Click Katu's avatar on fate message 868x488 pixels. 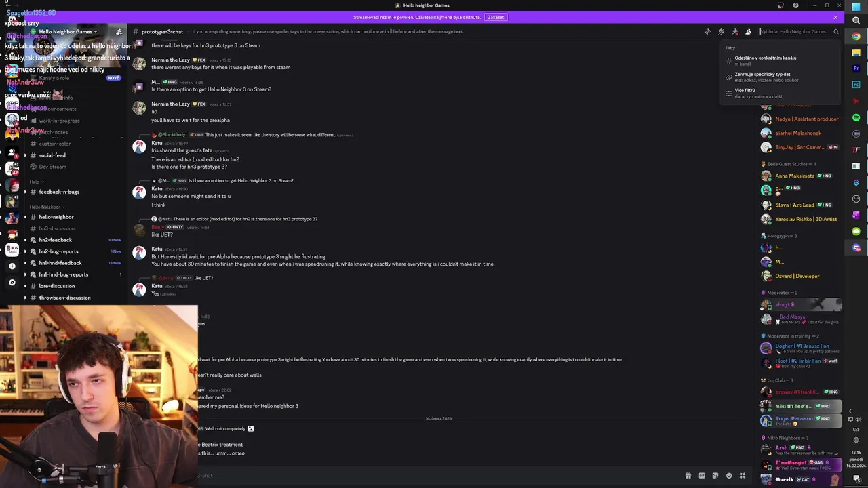point(139,147)
